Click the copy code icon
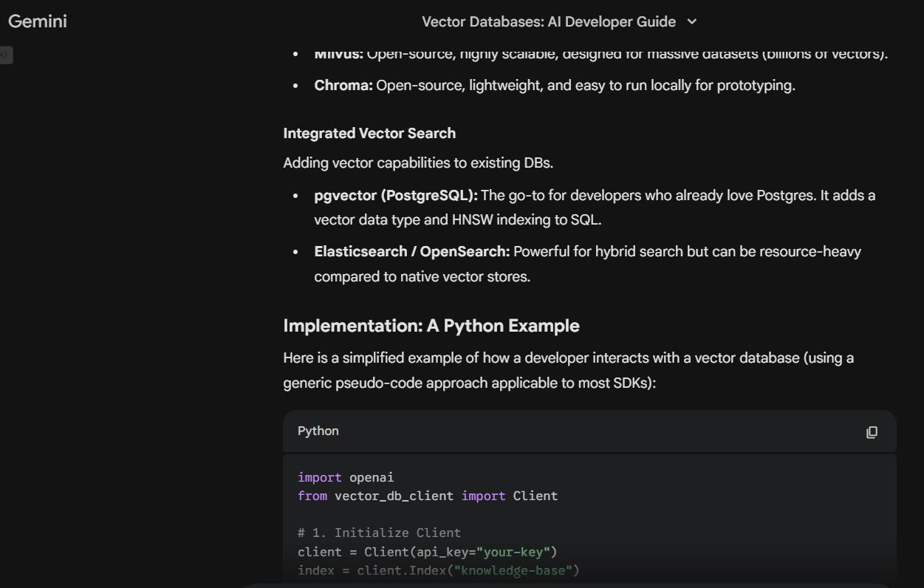The height and width of the screenshot is (588, 924). coord(872,432)
